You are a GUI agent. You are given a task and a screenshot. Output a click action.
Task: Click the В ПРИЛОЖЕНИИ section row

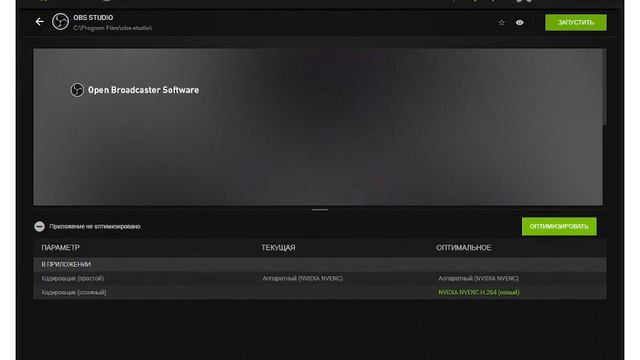tap(320, 264)
